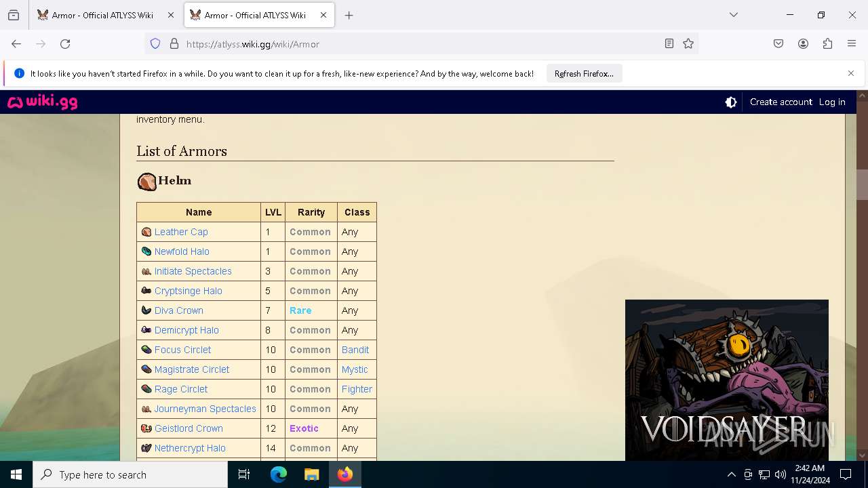The width and height of the screenshot is (868, 488).
Task: Open the Extensions puzzle icon
Action: tap(827, 44)
